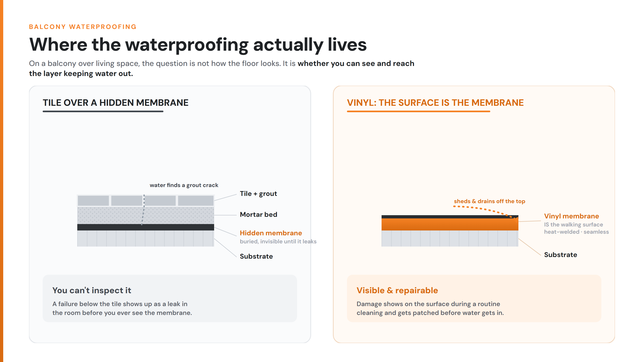Click the right diagram's 'Substrate' label
644x362 pixels.
click(560, 255)
